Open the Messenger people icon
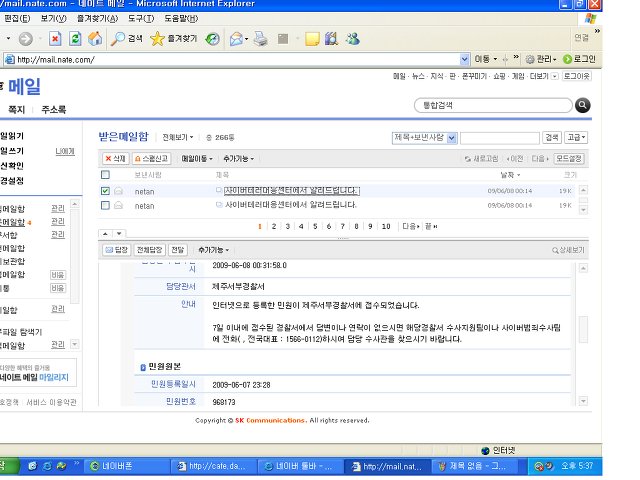The width and height of the screenshot is (640, 480). tap(353, 39)
